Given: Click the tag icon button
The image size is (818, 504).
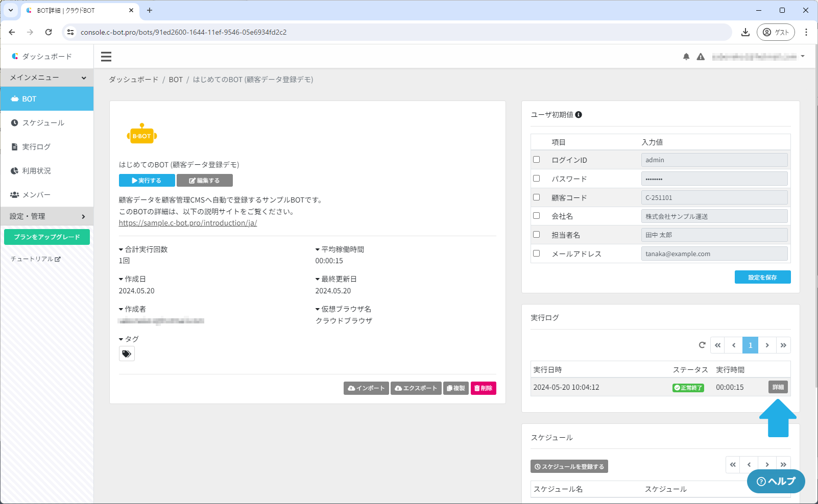Looking at the screenshot, I should [x=127, y=354].
